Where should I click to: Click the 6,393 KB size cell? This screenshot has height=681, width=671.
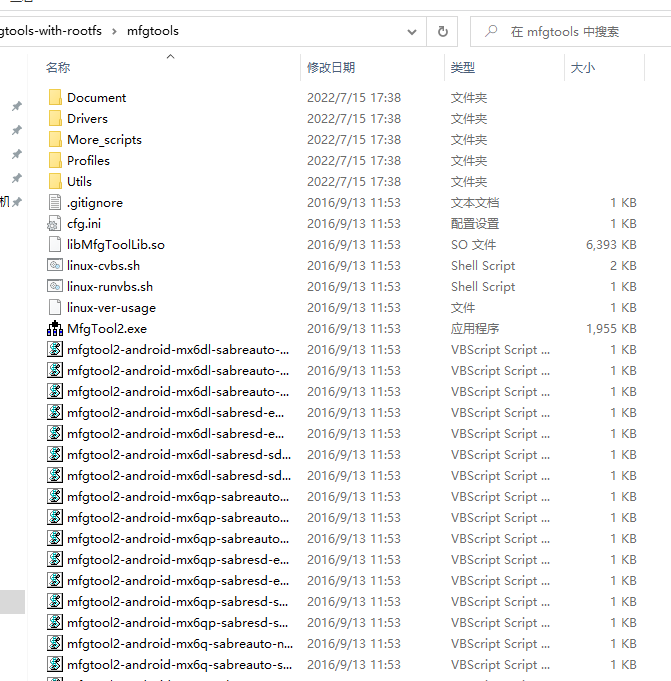(x=611, y=245)
